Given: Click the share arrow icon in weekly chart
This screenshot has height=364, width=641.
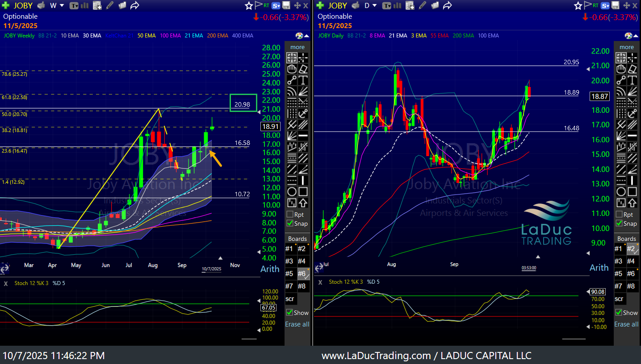Looking at the screenshot, I should click(134, 5).
